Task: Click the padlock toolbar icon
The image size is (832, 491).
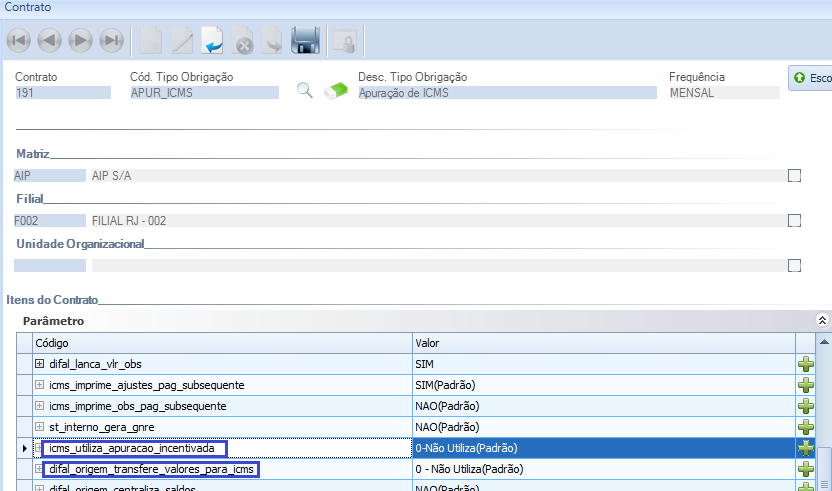Action: coord(343,41)
